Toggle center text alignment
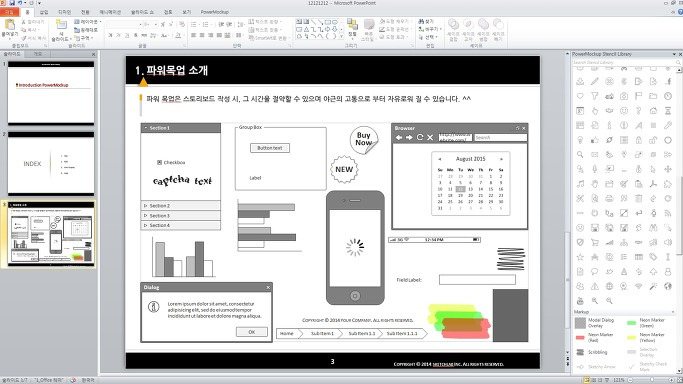 pyautogui.click(x=202, y=35)
